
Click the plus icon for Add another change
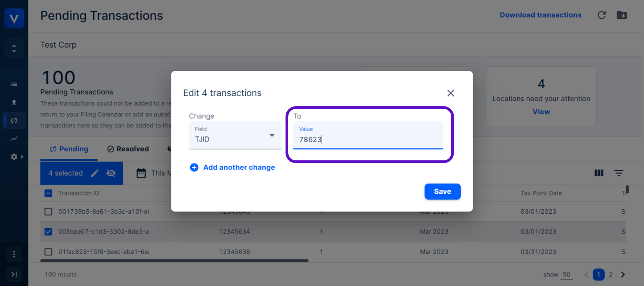click(x=194, y=167)
